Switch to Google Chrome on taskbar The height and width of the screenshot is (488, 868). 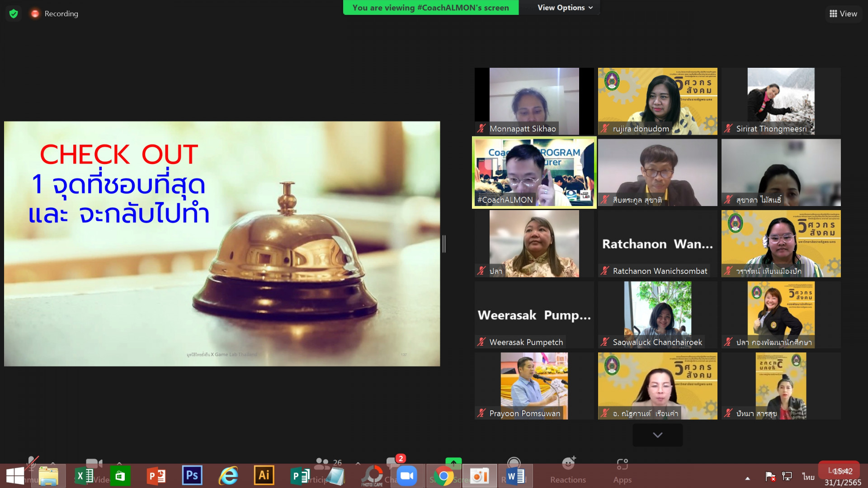[x=443, y=476]
